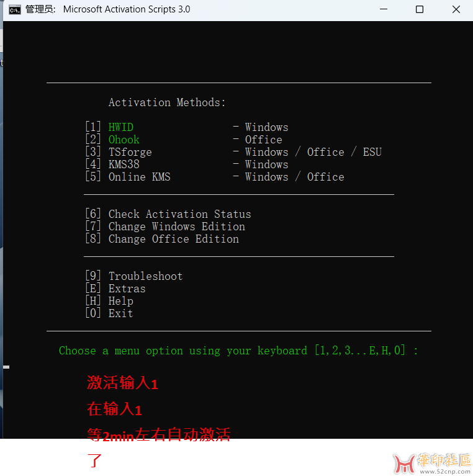Screen dimensions: 473x476
Task: Pick the Online KMS entry
Action: pyautogui.click(x=139, y=177)
